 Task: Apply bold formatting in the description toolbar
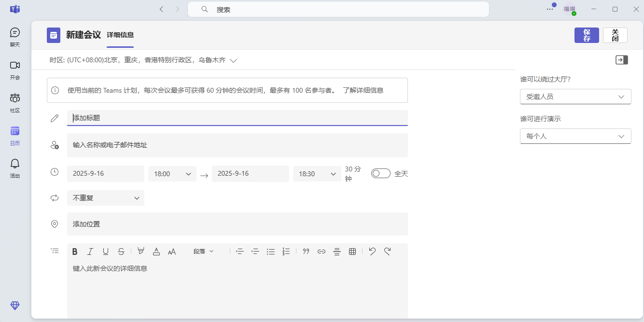click(x=75, y=251)
